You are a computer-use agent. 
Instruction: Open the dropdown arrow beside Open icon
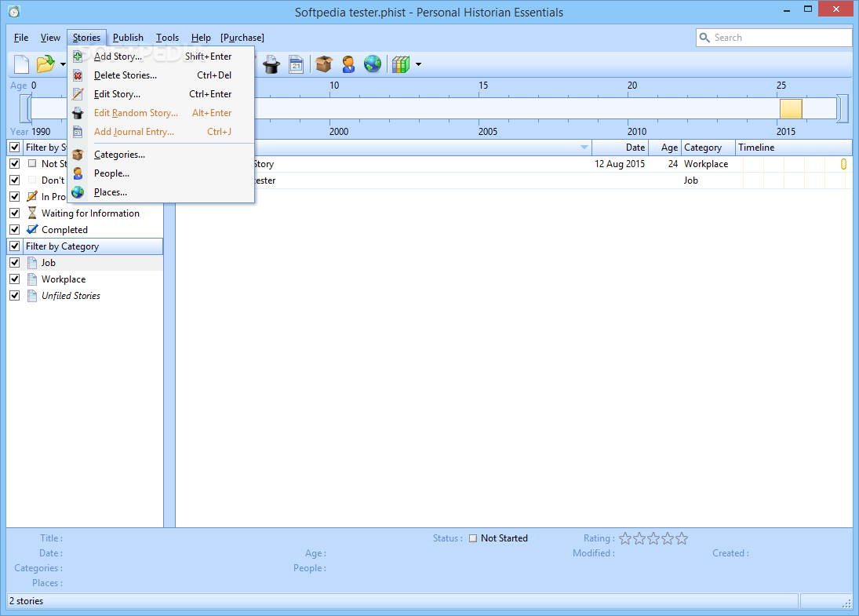click(x=63, y=64)
